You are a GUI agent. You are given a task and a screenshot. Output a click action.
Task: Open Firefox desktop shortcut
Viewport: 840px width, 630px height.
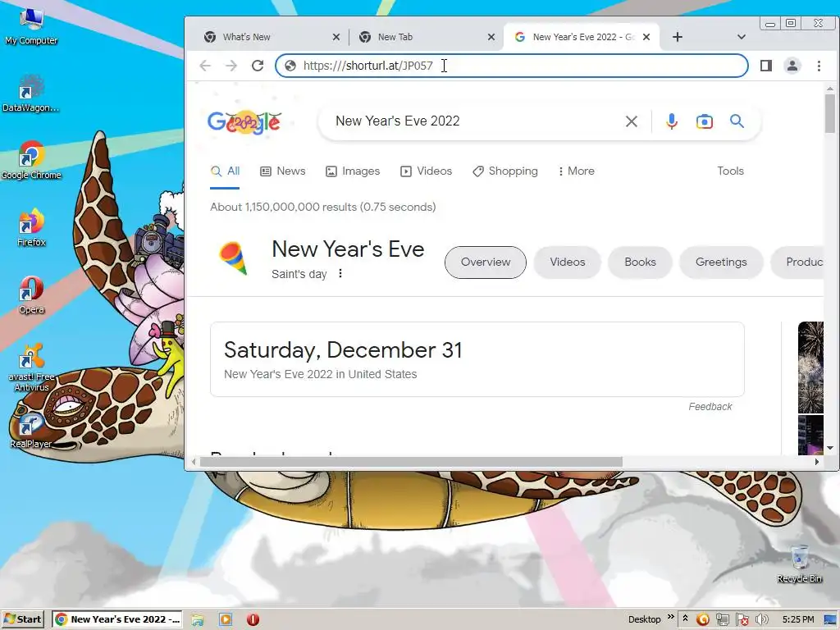pos(31,228)
